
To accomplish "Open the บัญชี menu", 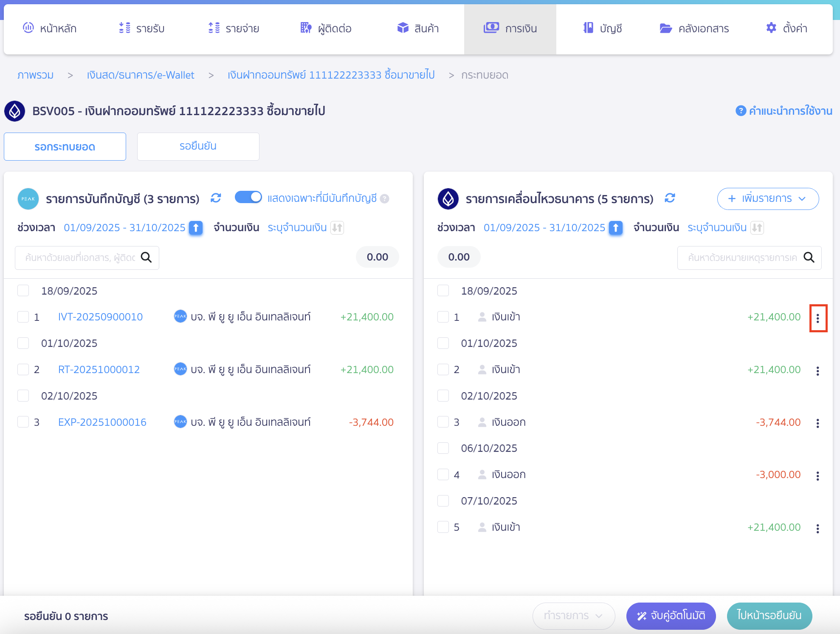I will (602, 28).
